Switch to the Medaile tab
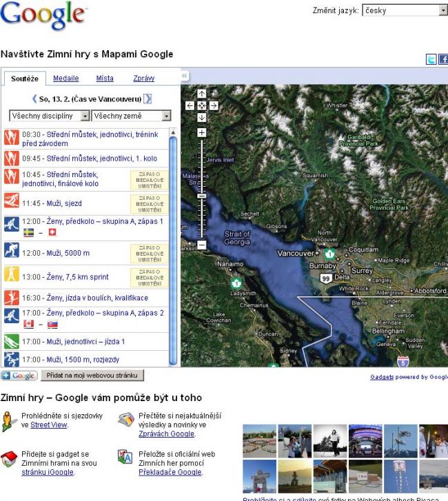 point(66,78)
